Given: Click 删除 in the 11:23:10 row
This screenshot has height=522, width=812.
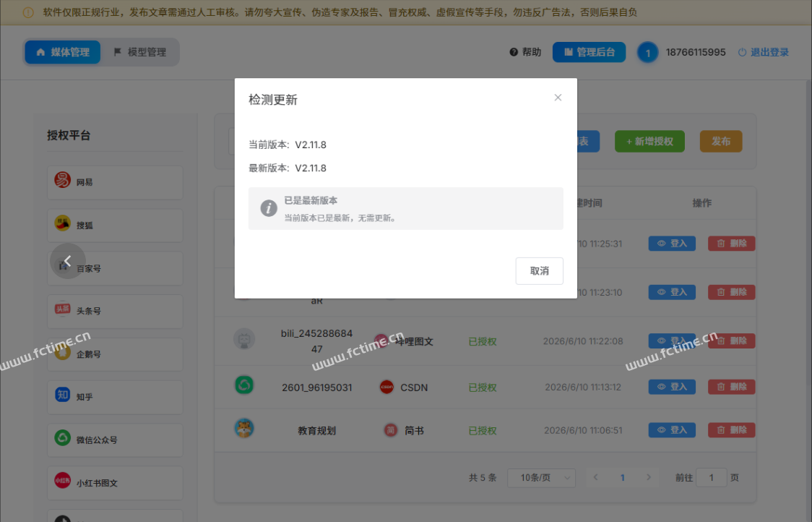Looking at the screenshot, I should coord(731,292).
